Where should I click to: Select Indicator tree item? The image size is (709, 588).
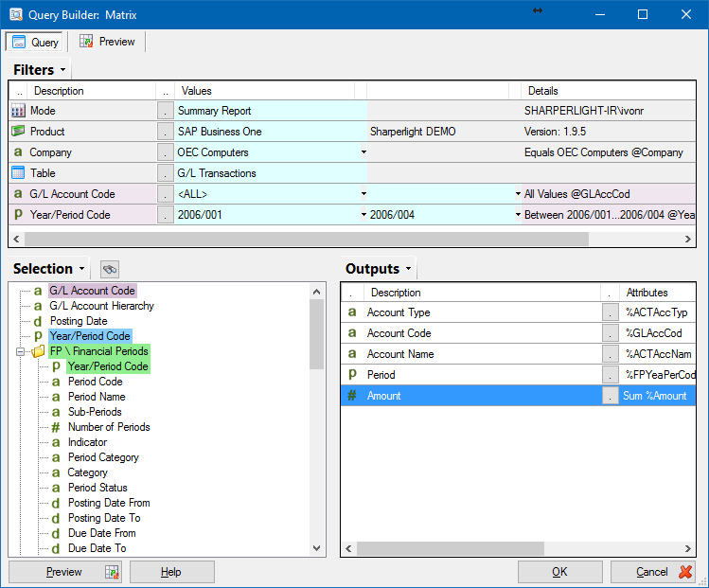pyautogui.click(x=88, y=442)
